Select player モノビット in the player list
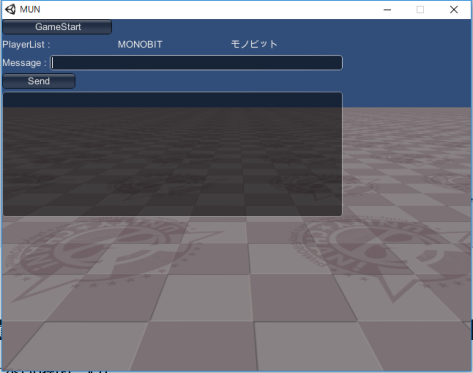Screen dimensions: 473x373 254,44
